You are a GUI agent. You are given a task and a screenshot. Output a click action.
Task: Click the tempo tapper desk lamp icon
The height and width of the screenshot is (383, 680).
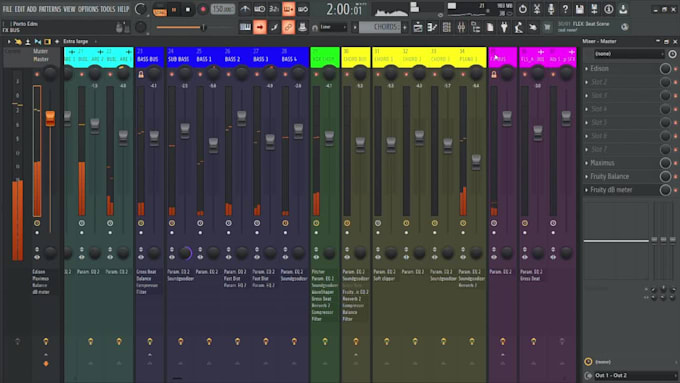coord(518,27)
